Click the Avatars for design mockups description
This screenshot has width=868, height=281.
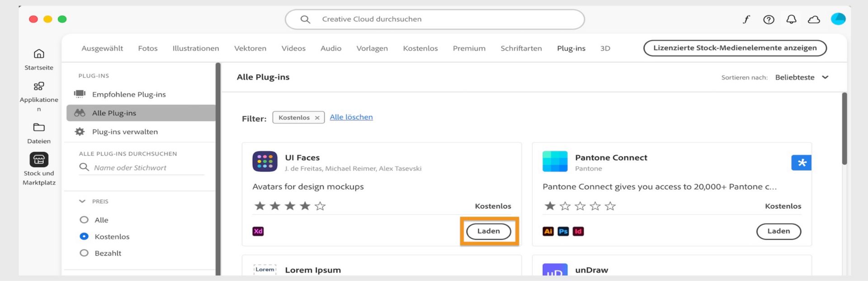[x=308, y=186]
